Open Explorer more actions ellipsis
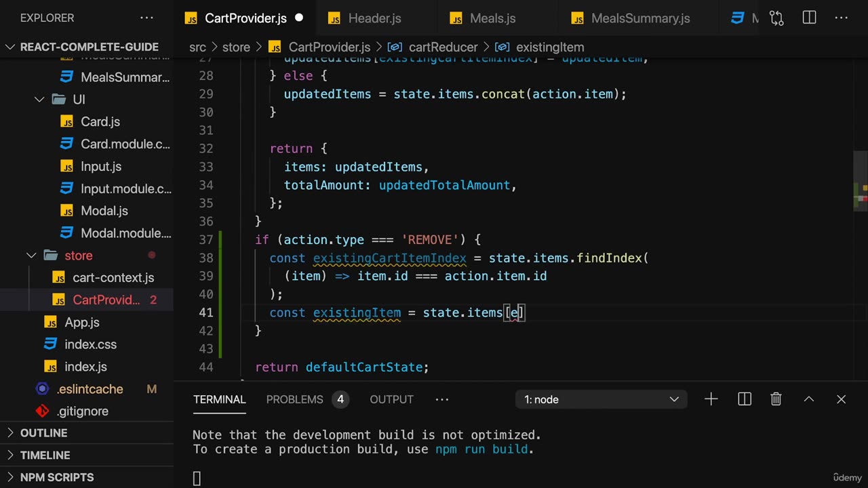 point(146,18)
